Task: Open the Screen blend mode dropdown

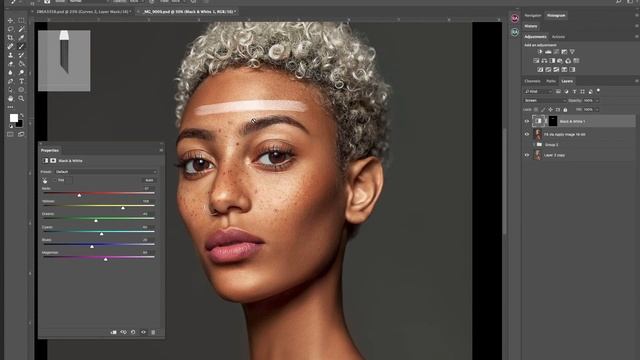Action: [545, 100]
